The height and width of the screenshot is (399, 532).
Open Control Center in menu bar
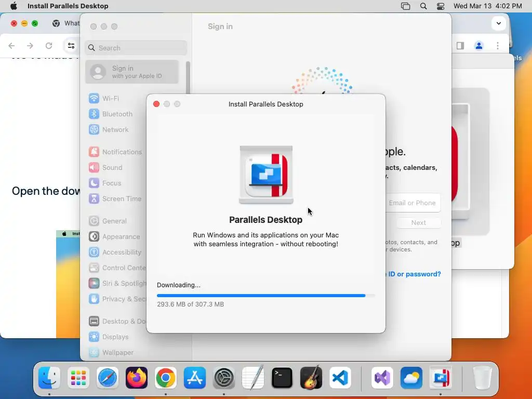(x=441, y=6)
